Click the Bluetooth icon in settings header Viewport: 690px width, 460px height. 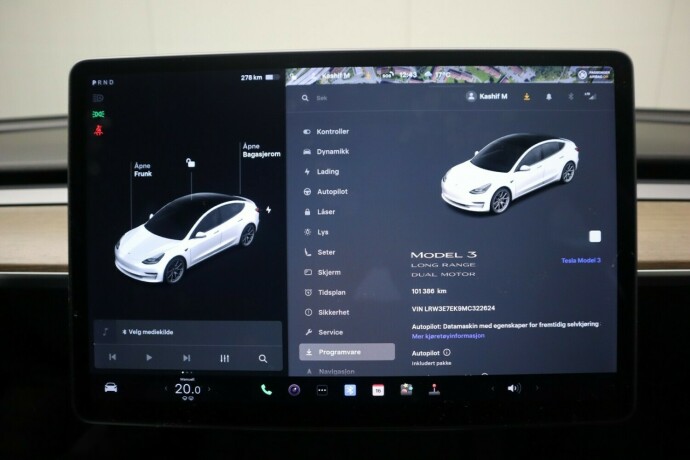tap(571, 96)
